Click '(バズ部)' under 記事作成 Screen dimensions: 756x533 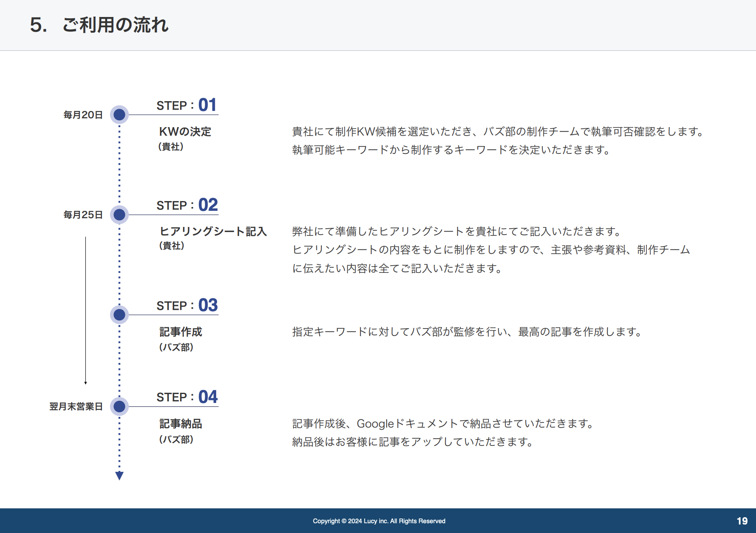176,347
